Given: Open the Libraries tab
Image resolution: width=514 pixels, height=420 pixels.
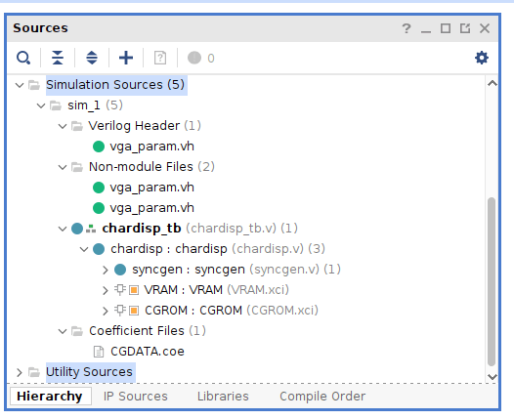Looking at the screenshot, I should pos(223,397).
